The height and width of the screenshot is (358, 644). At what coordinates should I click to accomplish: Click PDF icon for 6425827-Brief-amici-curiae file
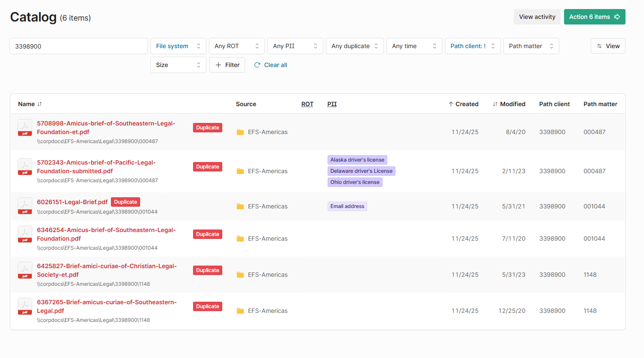point(25,271)
